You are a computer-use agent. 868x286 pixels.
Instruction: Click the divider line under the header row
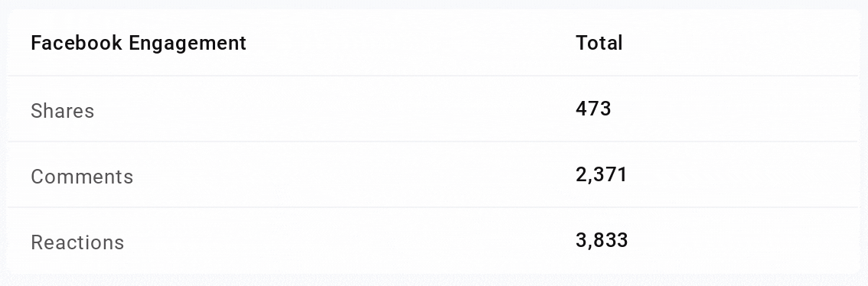(x=433, y=76)
